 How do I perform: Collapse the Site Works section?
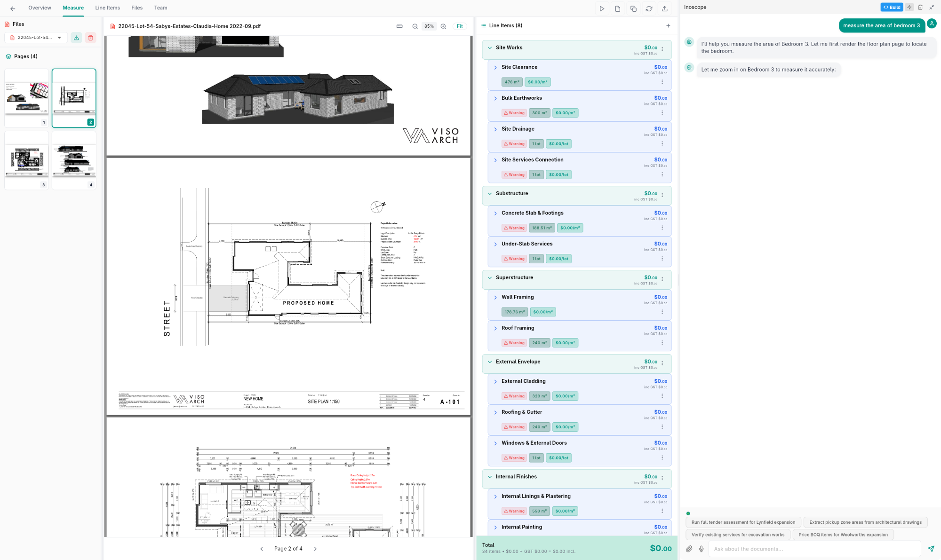490,47
